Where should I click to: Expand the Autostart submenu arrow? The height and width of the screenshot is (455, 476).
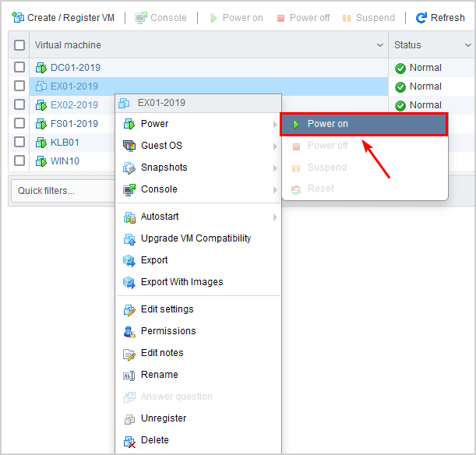click(x=275, y=217)
